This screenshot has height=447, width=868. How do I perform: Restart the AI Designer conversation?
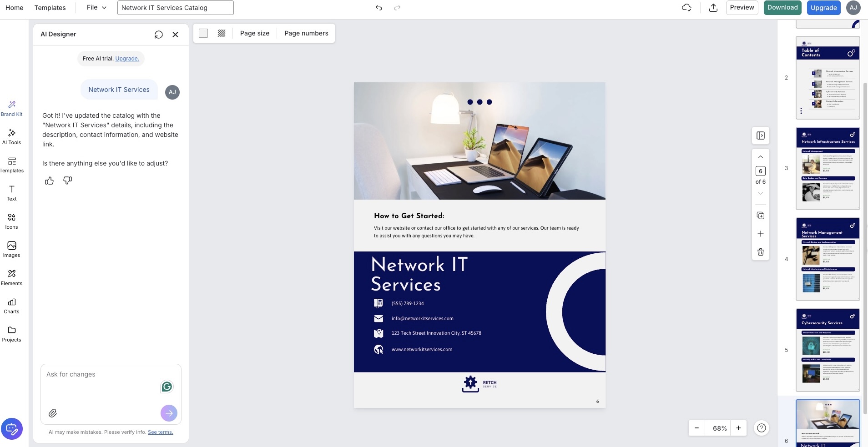point(158,35)
